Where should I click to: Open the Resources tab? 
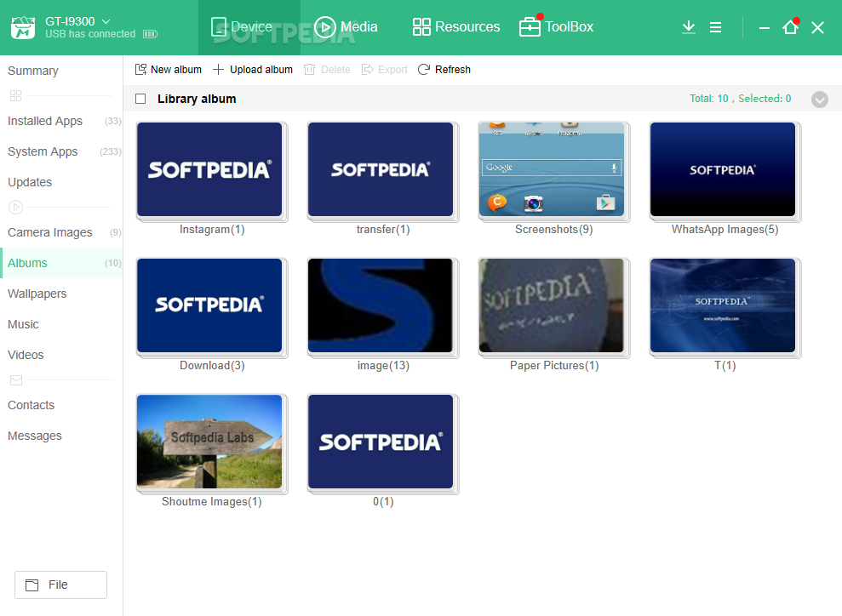pos(455,27)
